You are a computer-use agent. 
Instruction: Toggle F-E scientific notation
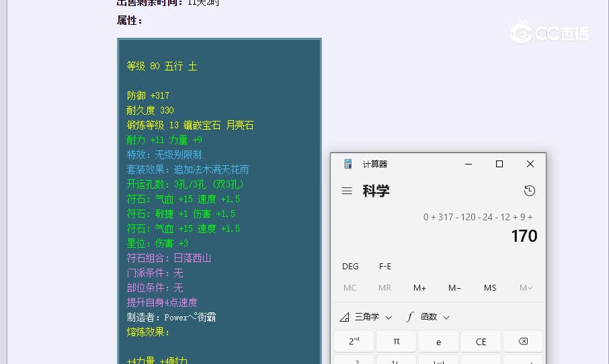[385, 266]
